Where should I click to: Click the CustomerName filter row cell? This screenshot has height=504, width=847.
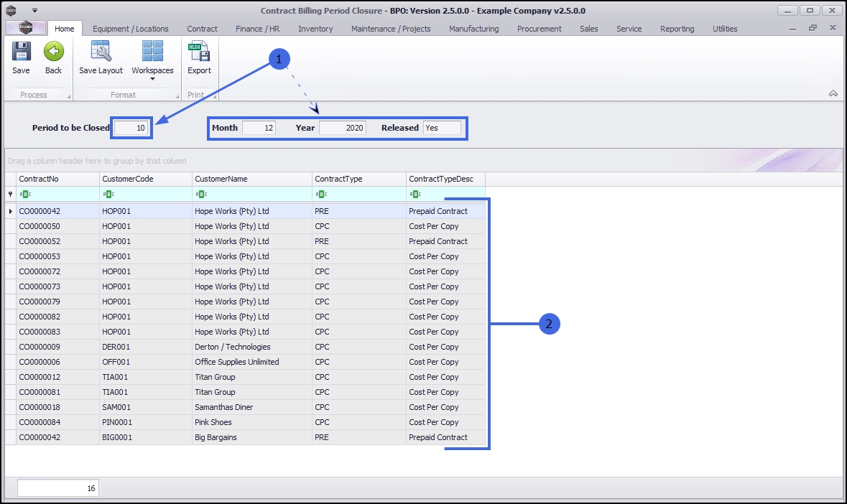[x=252, y=195]
